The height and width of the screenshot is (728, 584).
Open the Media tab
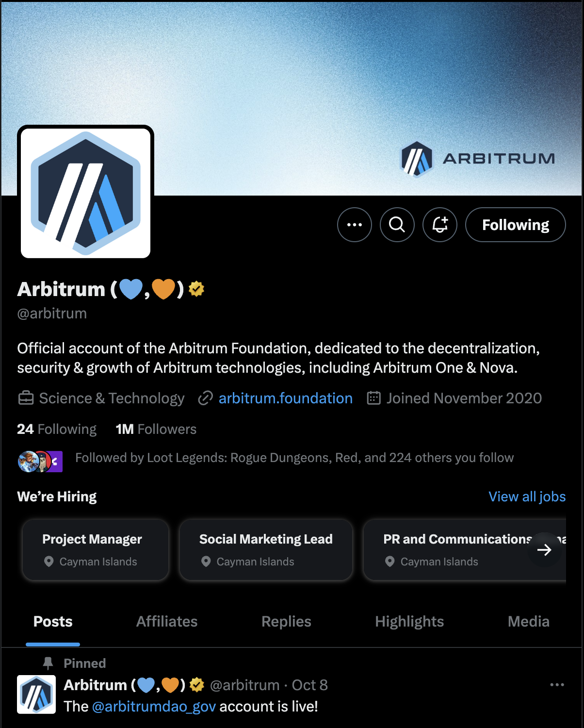coord(529,622)
